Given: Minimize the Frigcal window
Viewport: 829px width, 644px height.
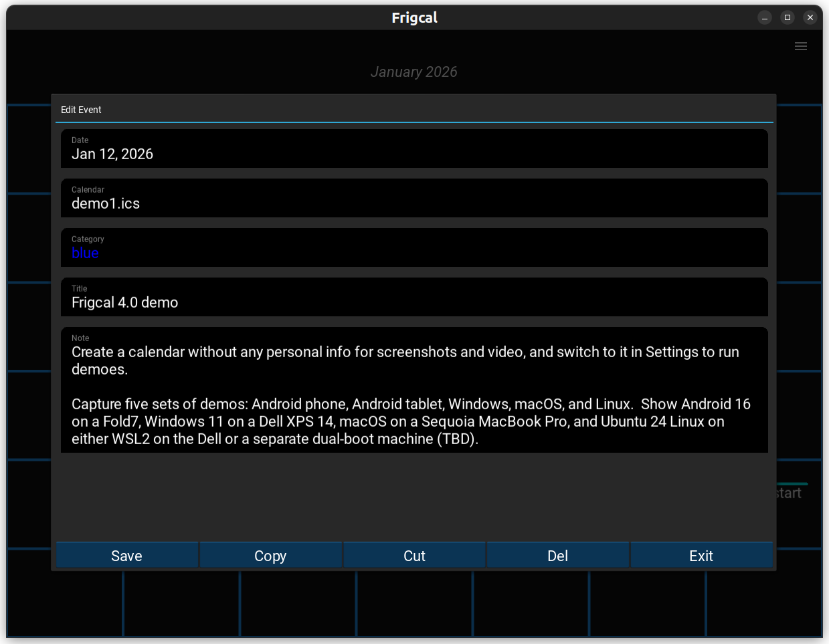Looking at the screenshot, I should [765, 17].
